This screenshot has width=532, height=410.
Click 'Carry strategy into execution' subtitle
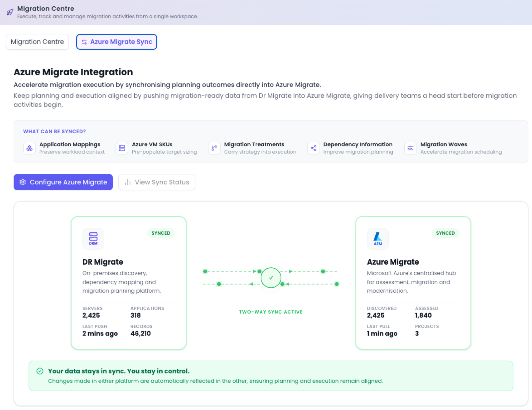(260, 152)
